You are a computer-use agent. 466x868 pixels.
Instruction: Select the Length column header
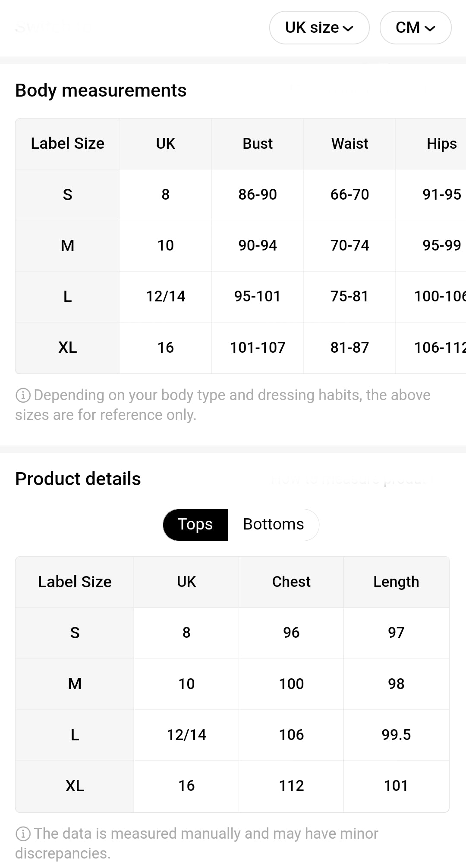396,582
